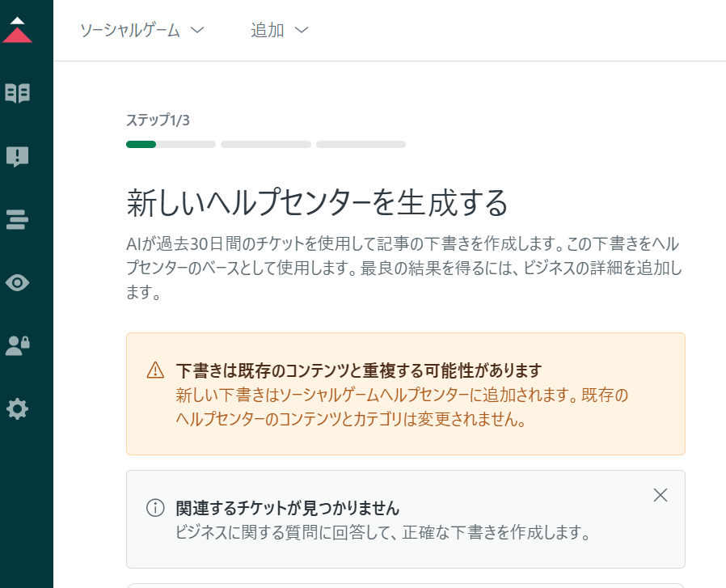Open user permissions icon with lock
Image resolution: width=726 pixels, height=588 pixels.
click(x=17, y=345)
